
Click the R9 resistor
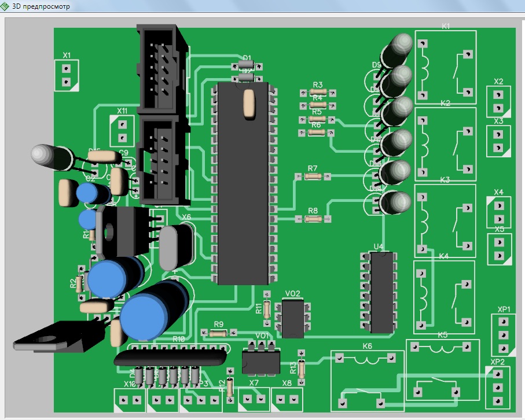click(218, 333)
